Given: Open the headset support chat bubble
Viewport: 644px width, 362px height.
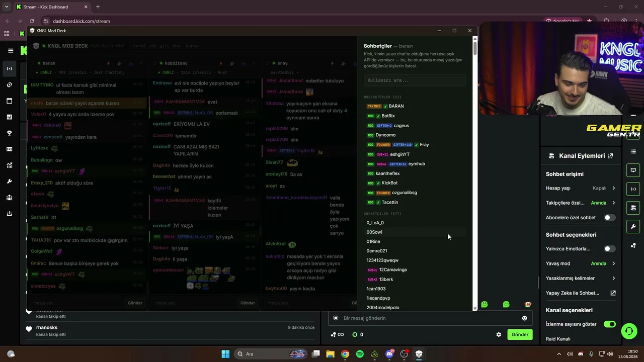Looking at the screenshot, I should coord(629,331).
